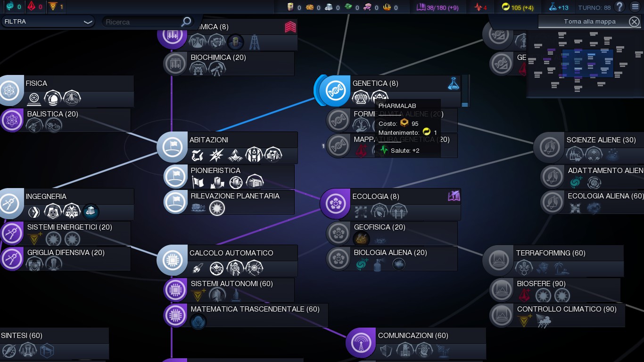Click the Torna alla mappa button
The width and height of the screenshot is (644, 362).
(x=589, y=22)
